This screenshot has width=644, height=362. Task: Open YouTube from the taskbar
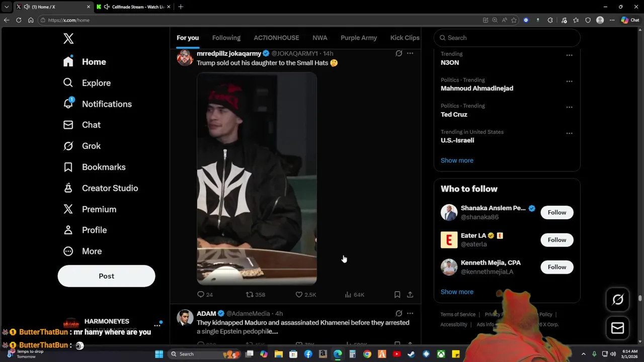pyautogui.click(x=396, y=354)
